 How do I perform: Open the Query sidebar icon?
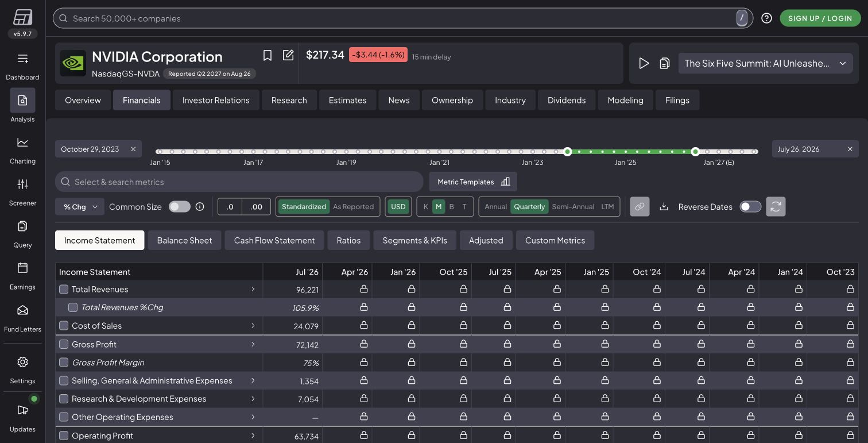22,226
